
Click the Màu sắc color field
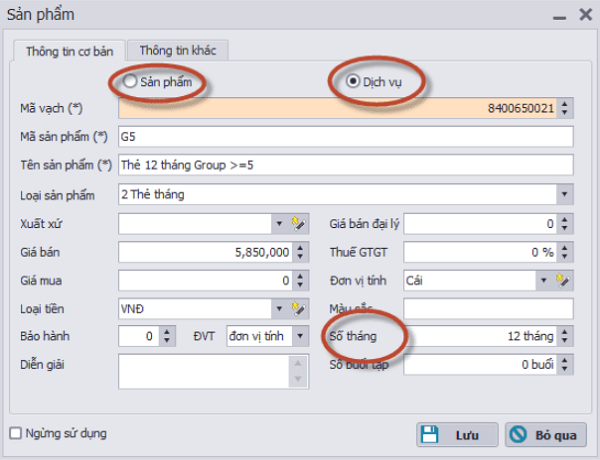pos(488,308)
